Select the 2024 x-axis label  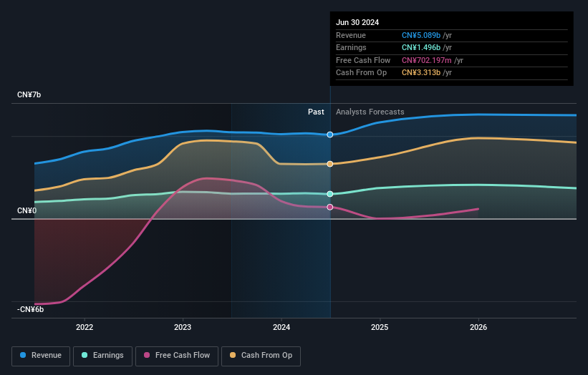281,327
